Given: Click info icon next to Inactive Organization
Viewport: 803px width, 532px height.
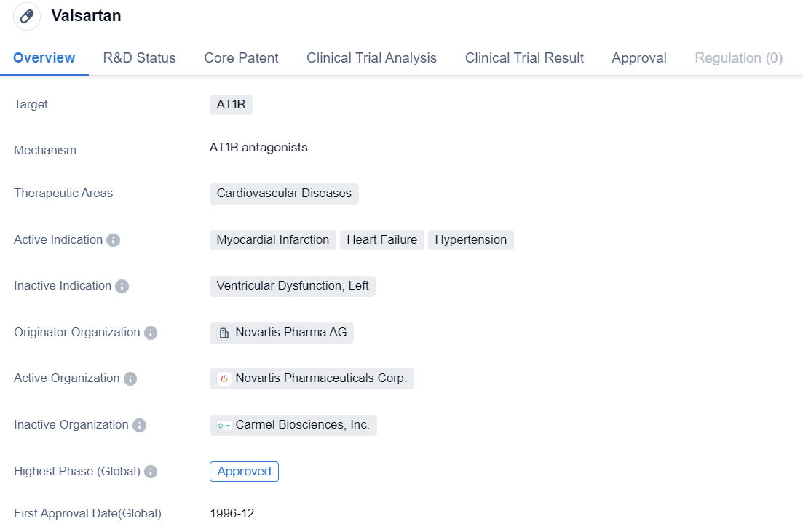Looking at the screenshot, I should 139,425.
